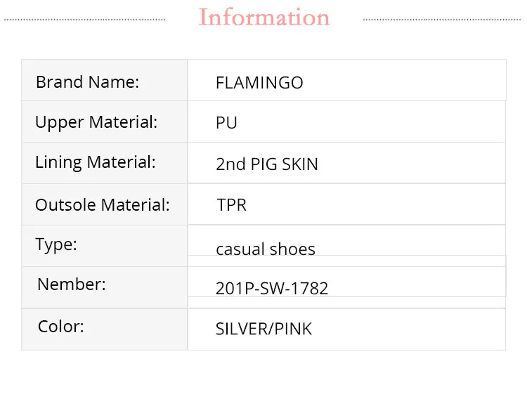Click the dotted line left of Information
Screen dimensions: 527x420
[x=84, y=19]
